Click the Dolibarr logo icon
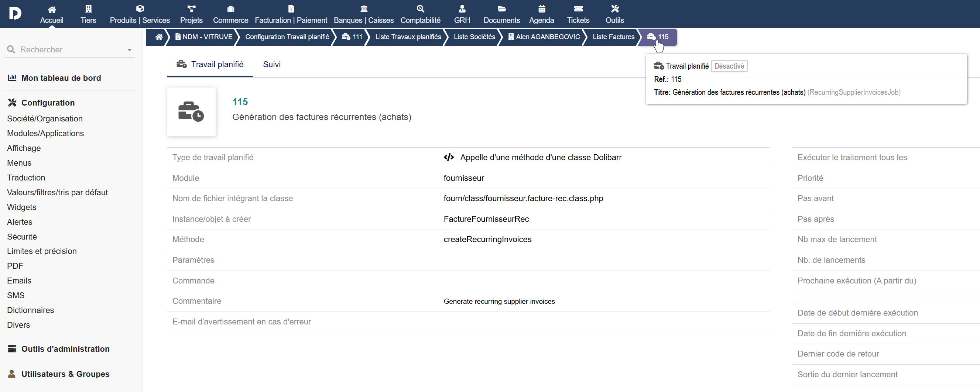The height and width of the screenshot is (392, 980). (15, 14)
